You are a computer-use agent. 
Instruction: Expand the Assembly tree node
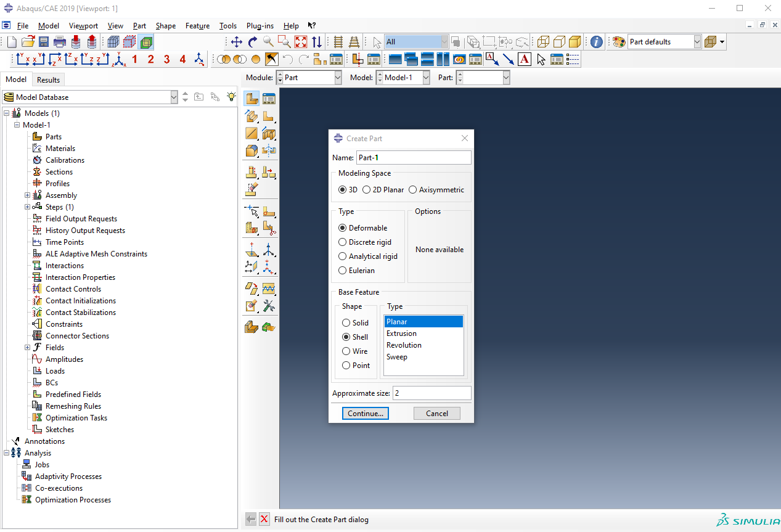(27, 195)
